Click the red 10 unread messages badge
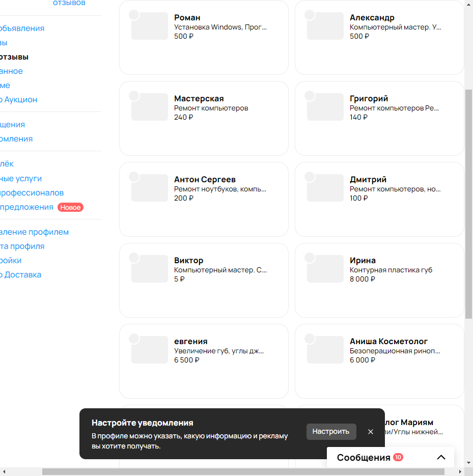Image resolution: width=473 pixels, height=476 pixels. coord(398,457)
